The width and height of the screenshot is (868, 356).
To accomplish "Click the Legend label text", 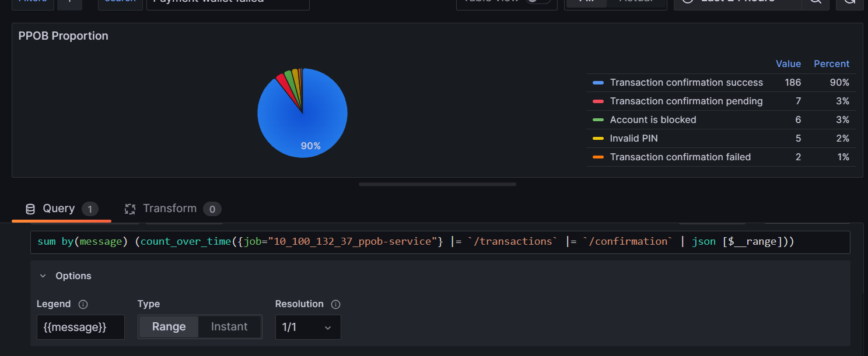I will pos(54,304).
